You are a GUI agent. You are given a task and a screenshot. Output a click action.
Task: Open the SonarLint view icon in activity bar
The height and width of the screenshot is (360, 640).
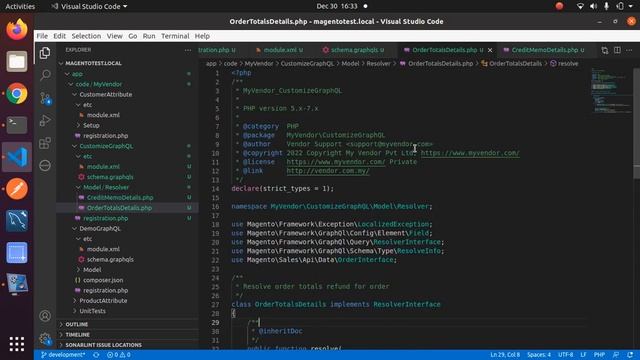click(45, 165)
